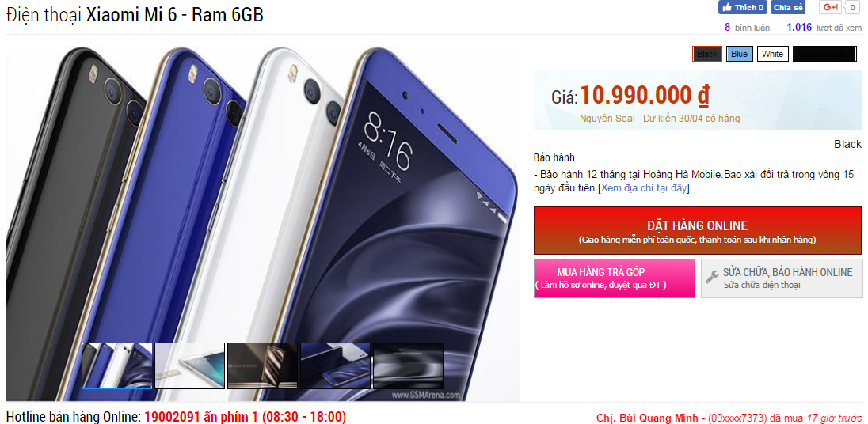Open the Xem địa chỉ tại đây link
Screen dimensions: 868x424
[x=644, y=188]
